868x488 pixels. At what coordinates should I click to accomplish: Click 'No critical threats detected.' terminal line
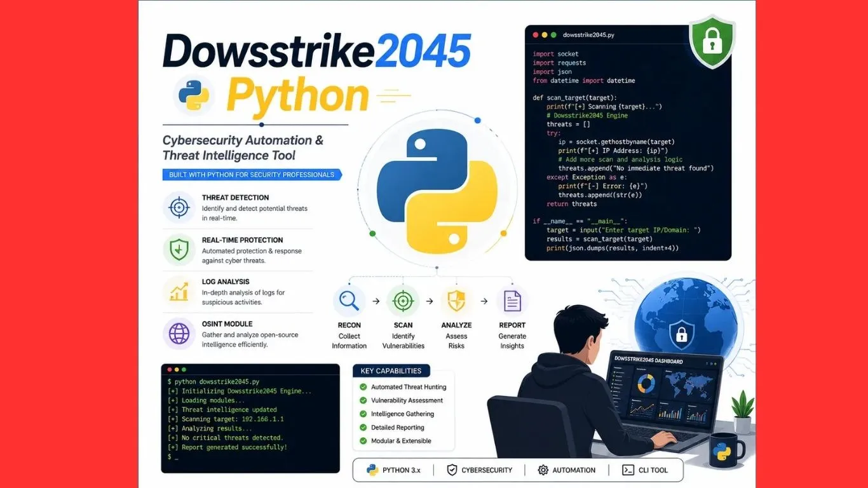(226, 438)
